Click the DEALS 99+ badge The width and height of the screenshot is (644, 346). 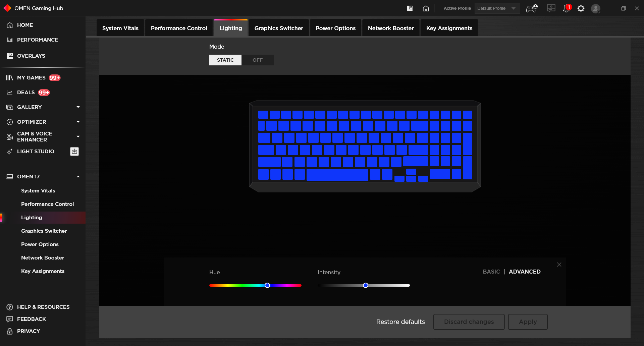coord(44,93)
